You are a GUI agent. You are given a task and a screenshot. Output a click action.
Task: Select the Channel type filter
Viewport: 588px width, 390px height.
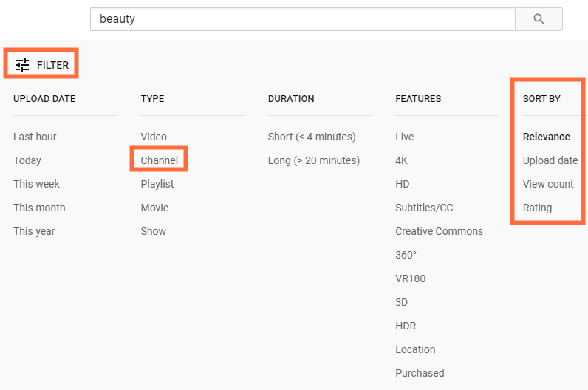(160, 160)
